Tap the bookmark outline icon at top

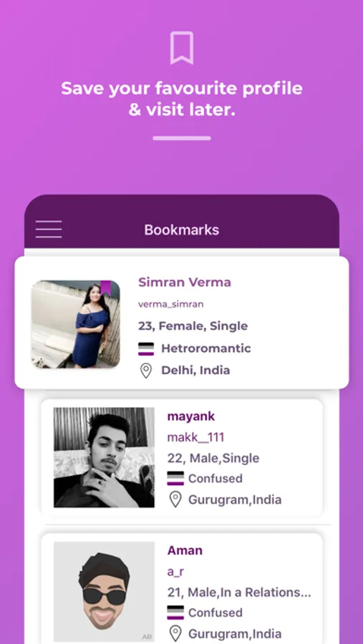[182, 48]
